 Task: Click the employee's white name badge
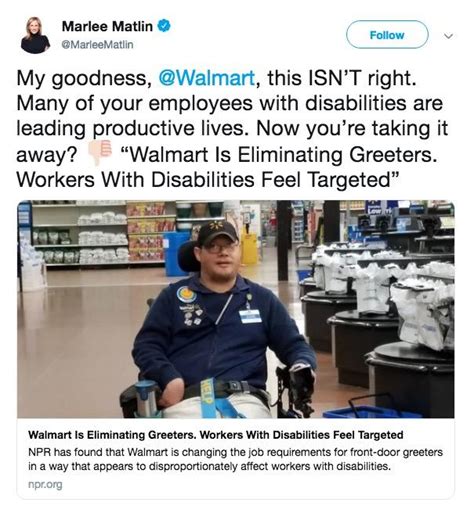pyautogui.click(x=250, y=316)
